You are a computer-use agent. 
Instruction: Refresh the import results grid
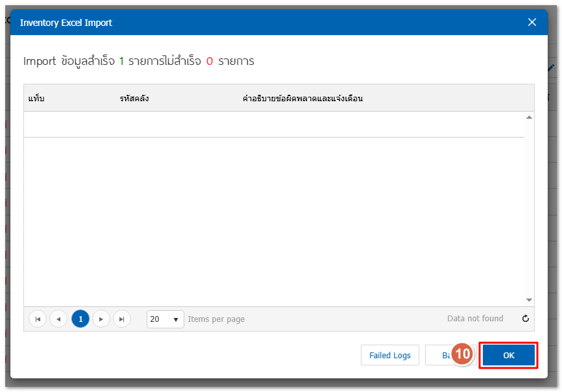(525, 319)
